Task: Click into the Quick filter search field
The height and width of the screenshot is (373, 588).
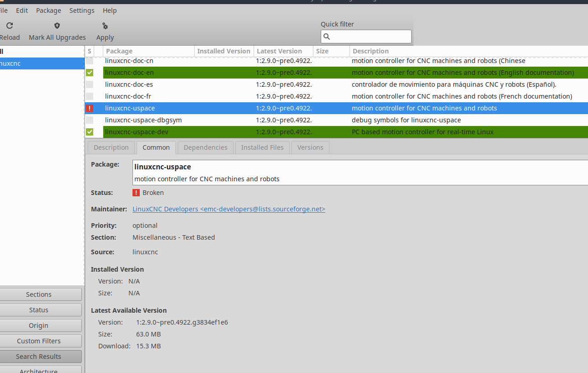Action: click(366, 37)
